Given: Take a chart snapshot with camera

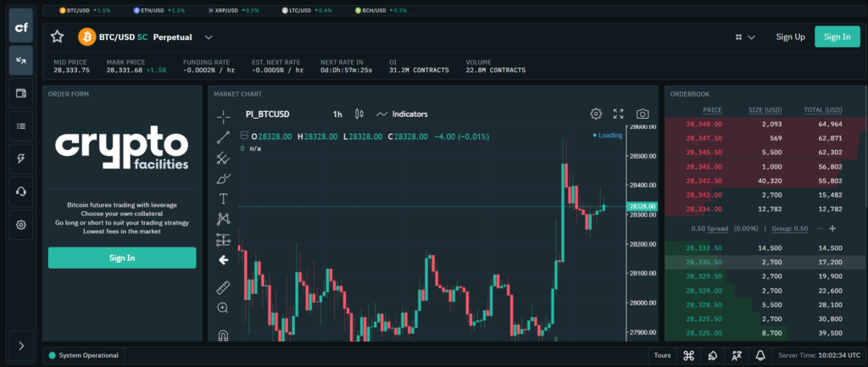Looking at the screenshot, I should (643, 114).
